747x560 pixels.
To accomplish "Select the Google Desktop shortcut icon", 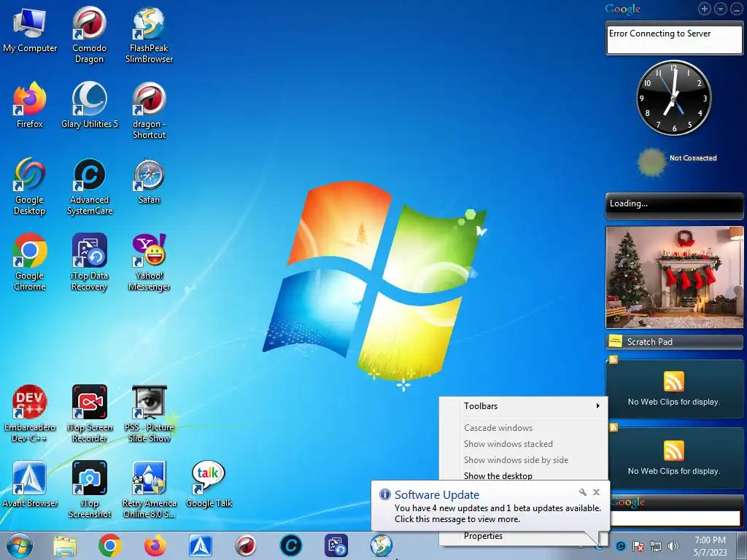I will pos(29,186).
